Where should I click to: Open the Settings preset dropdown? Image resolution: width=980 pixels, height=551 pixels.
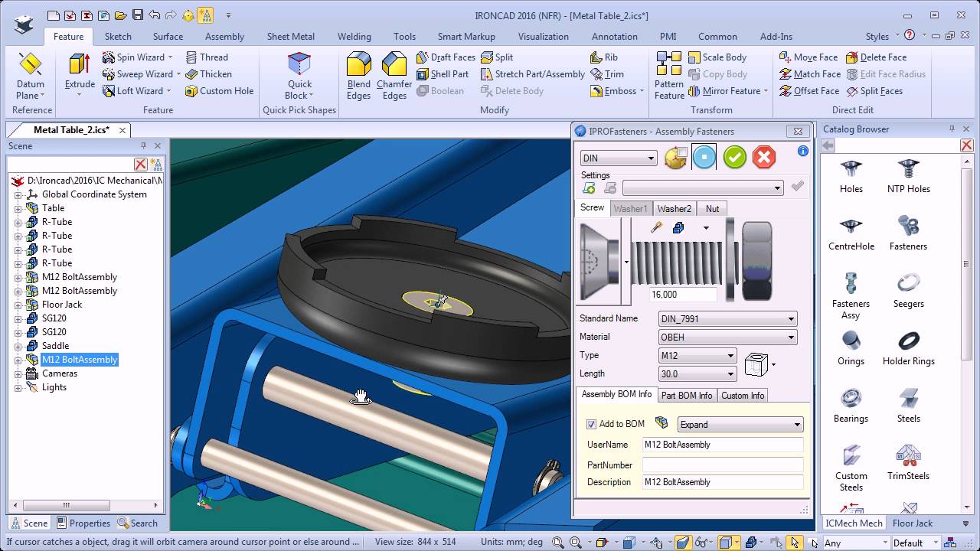703,188
